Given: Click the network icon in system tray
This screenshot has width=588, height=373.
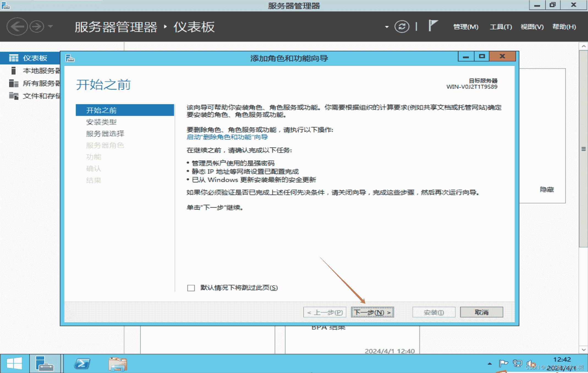Looking at the screenshot, I should pyautogui.click(x=517, y=363).
